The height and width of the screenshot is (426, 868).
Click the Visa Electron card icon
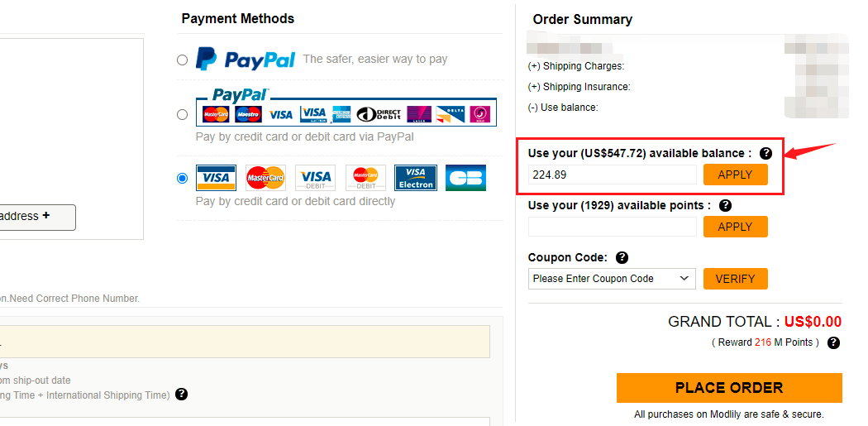point(415,178)
